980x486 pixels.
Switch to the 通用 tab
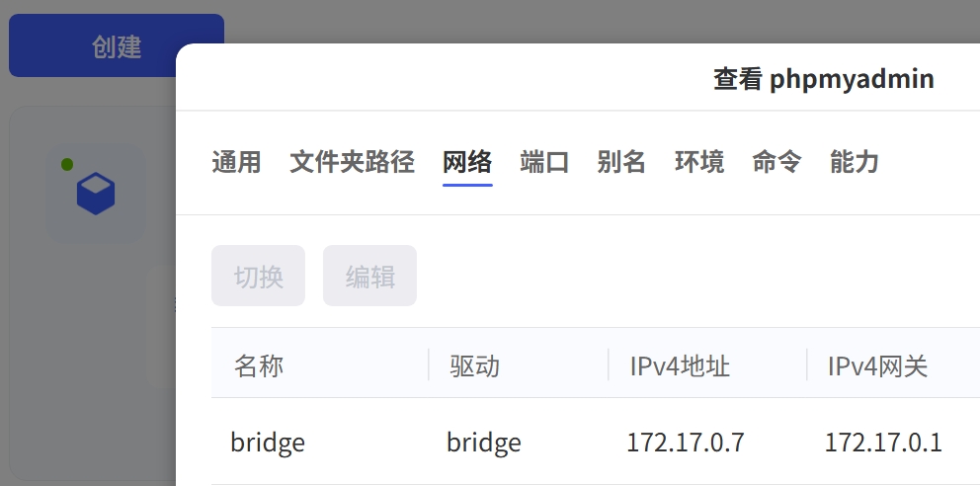236,162
